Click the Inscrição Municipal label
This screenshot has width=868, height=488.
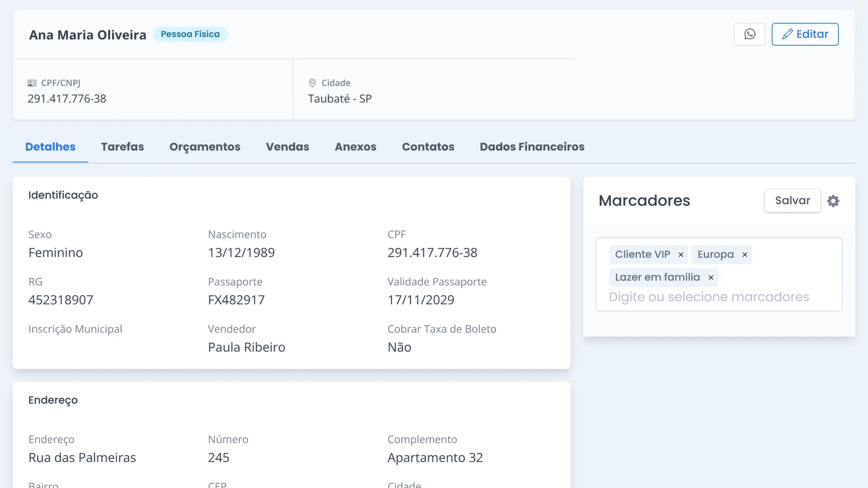click(x=75, y=329)
